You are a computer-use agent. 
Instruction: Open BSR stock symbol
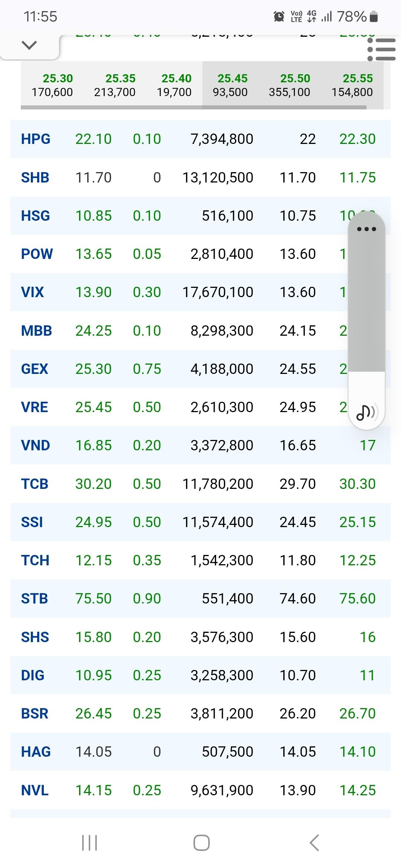(35, 714)
